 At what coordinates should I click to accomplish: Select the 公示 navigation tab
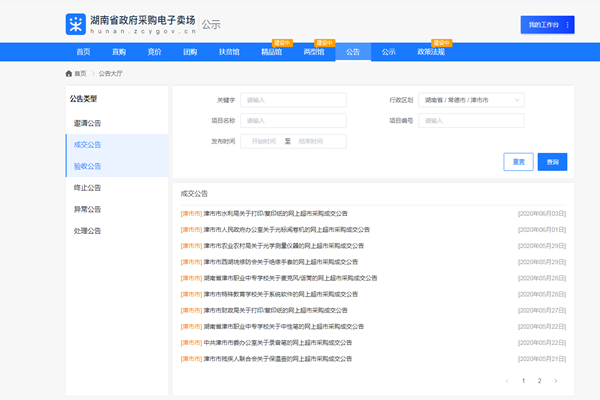coord(388,52)
